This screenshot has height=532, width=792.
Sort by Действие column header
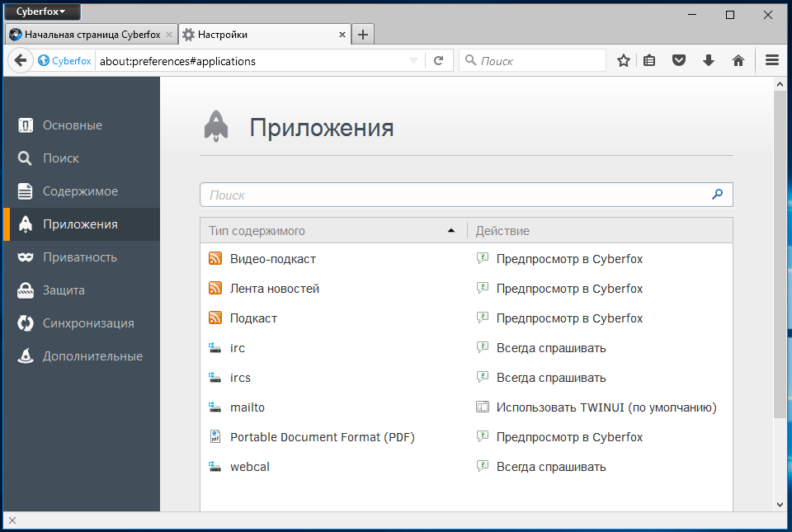[600, 231]
